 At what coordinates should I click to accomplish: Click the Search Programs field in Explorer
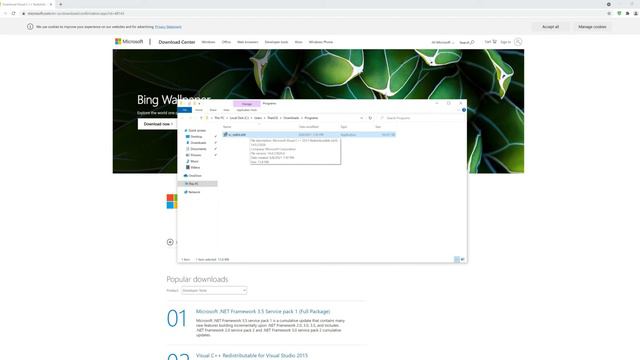(x=420, y=118)
